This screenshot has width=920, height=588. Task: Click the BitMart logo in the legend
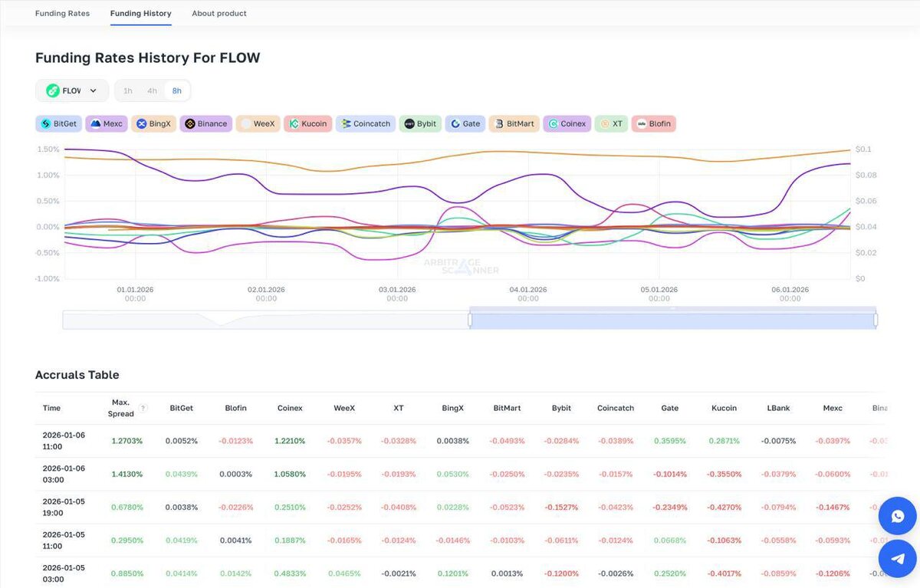point(499,123)
